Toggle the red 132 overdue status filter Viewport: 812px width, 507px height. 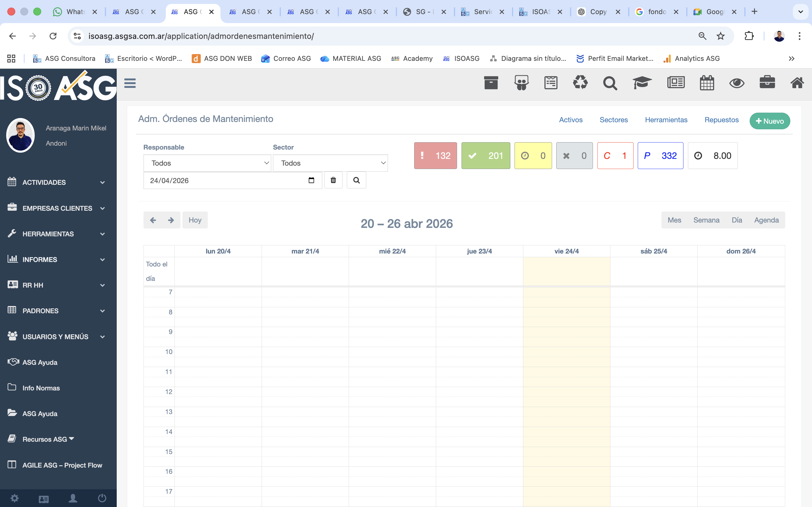[435, 155]
